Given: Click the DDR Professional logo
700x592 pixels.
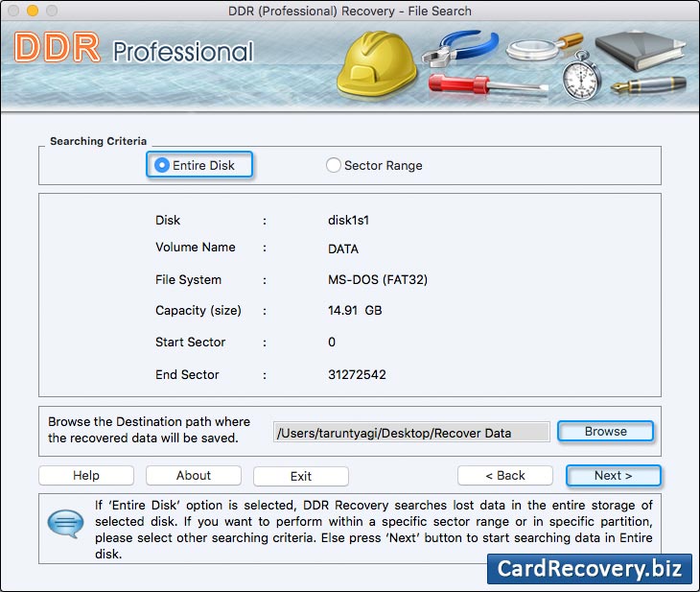Looking at the screenshot, I should (x=133, y=48).
